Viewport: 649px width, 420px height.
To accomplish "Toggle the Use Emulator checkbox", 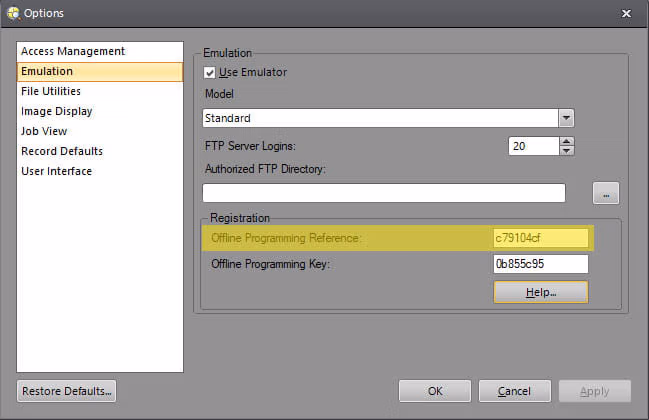I will [x=210, y=73].
